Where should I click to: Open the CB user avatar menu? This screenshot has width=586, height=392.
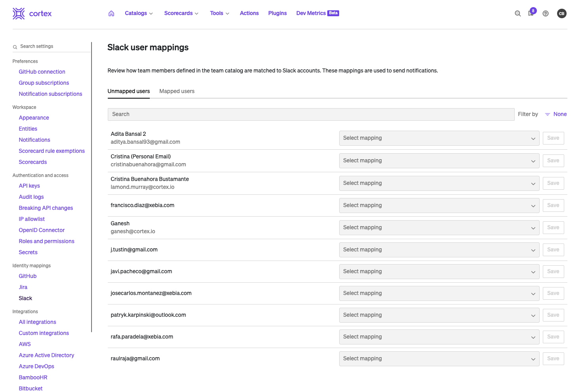561,13
